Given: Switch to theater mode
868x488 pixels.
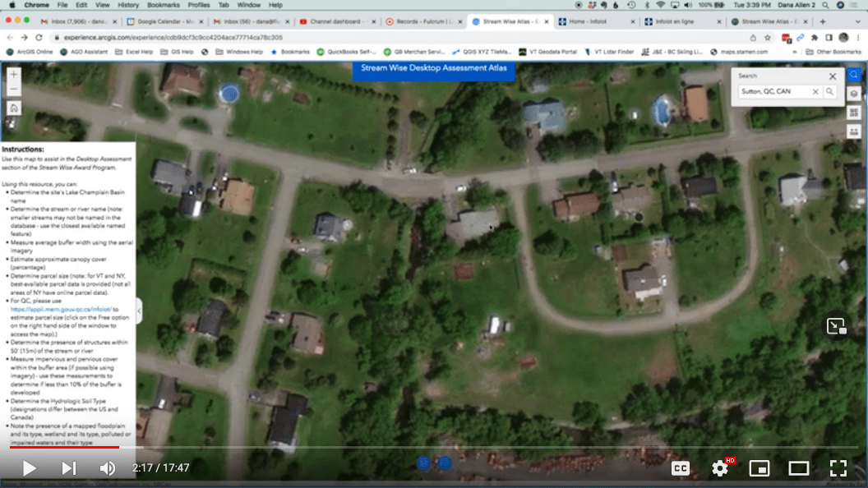Looking at the screenshot, I should (x=799, y=468).
